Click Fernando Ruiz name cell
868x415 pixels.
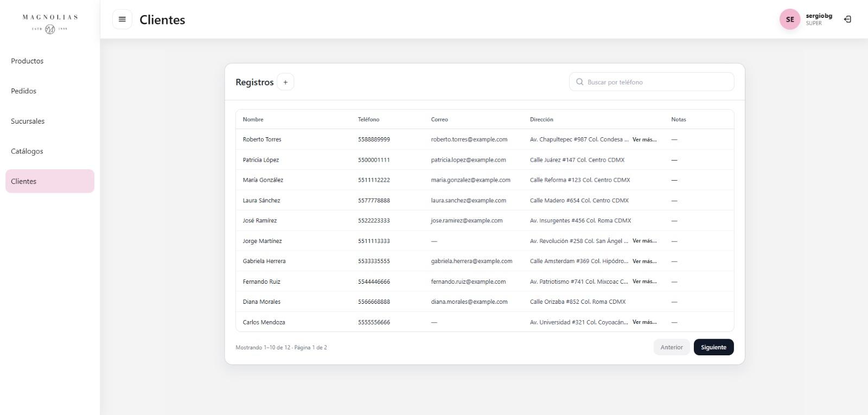pos(261,282)
